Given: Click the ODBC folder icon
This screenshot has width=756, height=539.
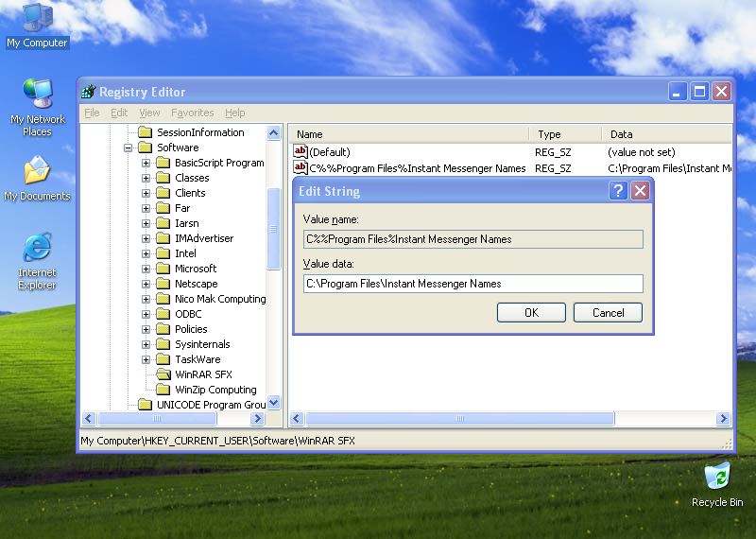Looking at the screenshot, I should click(163, 314).
